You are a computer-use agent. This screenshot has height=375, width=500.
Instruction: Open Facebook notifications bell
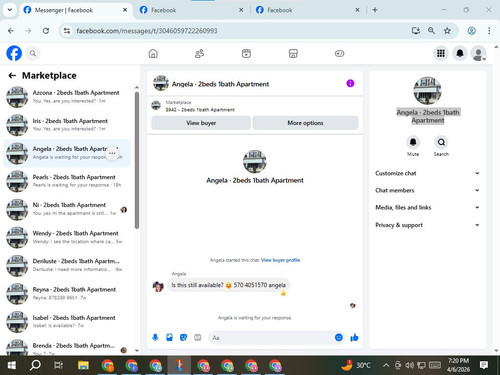(x=460, y=53)
